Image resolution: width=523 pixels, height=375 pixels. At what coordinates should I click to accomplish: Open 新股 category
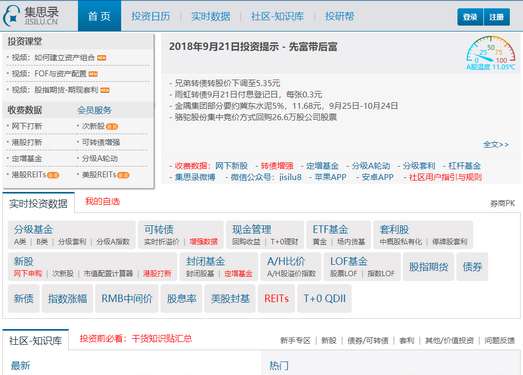pyautogui.click(x=24, y=261)
